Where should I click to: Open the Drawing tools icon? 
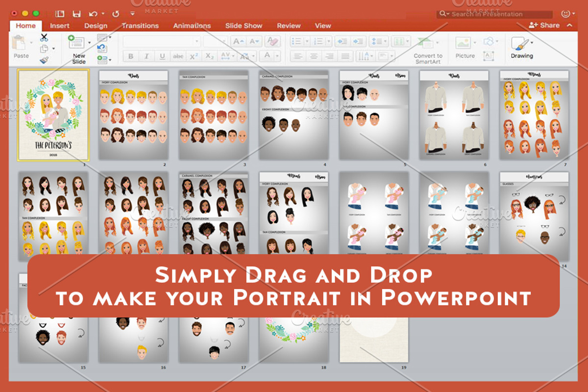click(519, 43)
